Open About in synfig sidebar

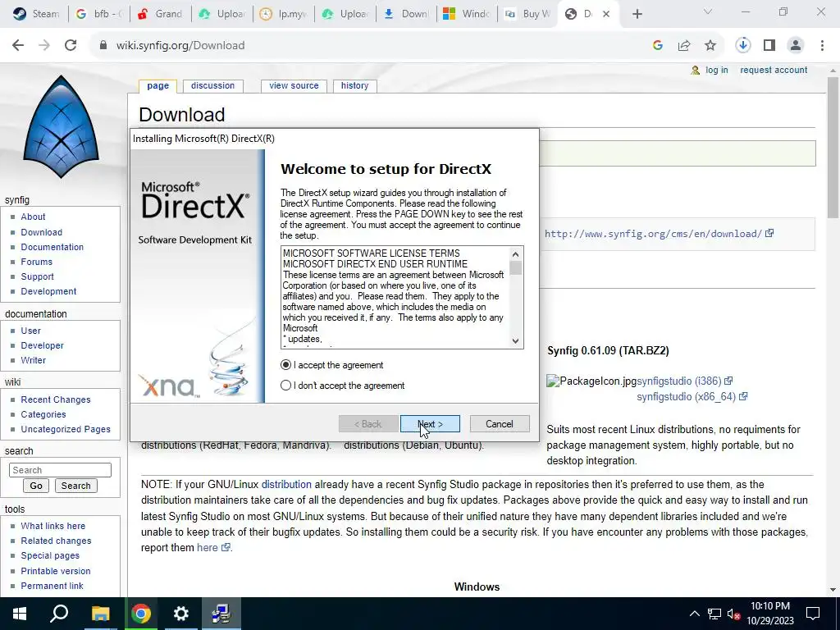[x=33, y=217]
